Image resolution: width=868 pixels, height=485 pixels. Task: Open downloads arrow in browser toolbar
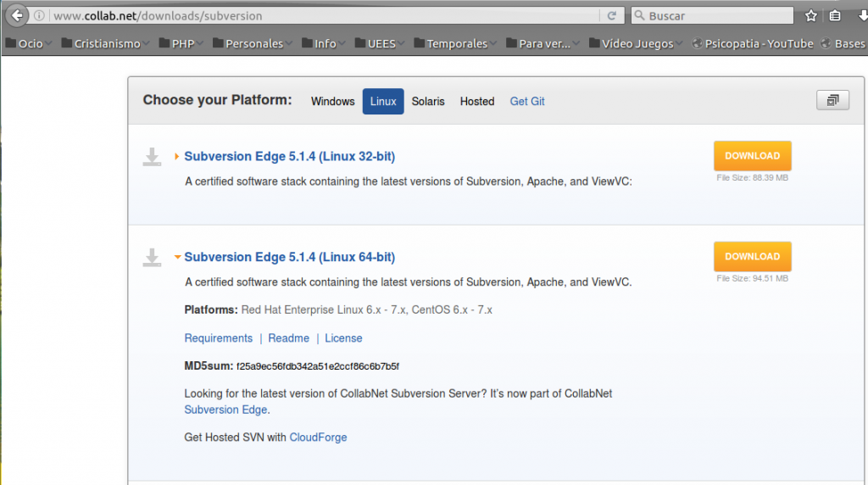pos(862,15)
